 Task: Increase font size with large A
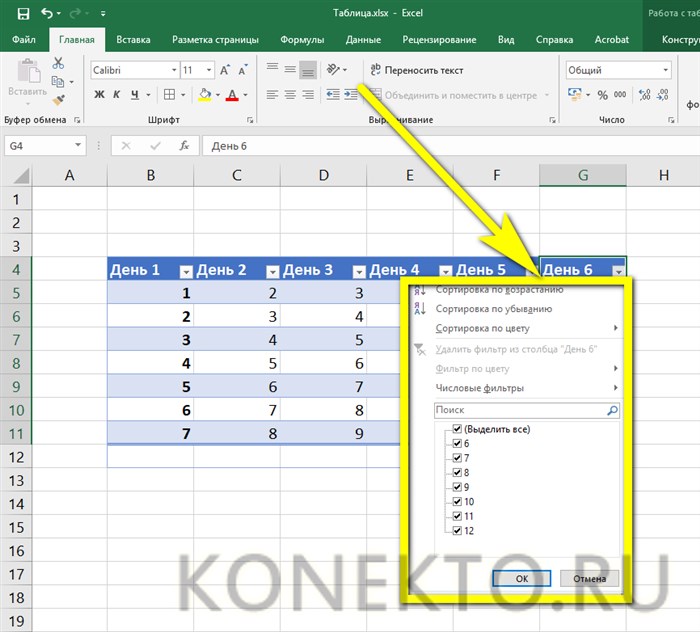[225, 70]
